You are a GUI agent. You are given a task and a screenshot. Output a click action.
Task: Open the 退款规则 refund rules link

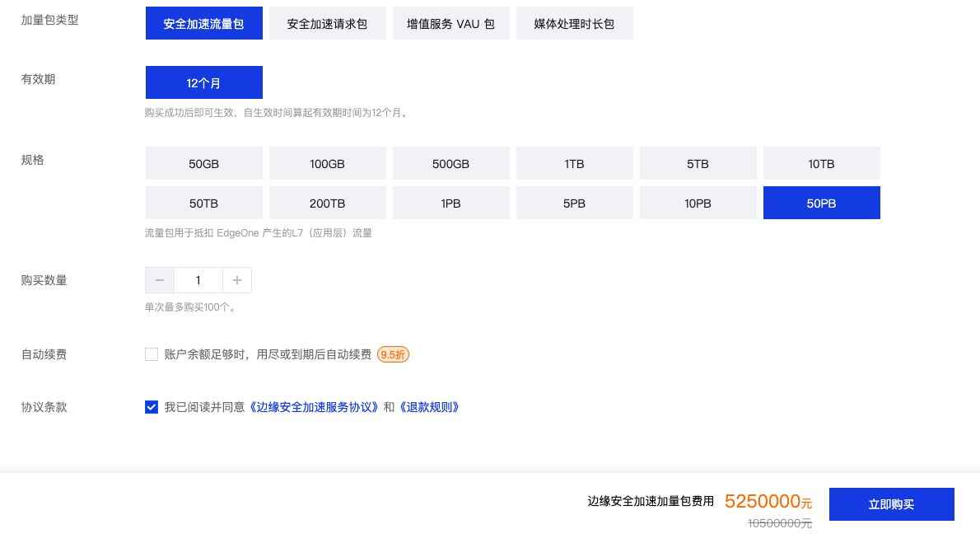429,407
